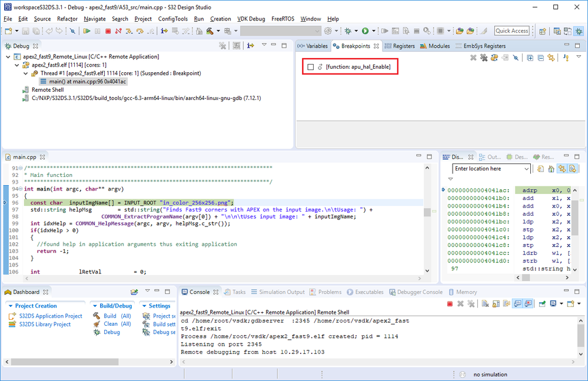
Task: Click the Quick Access field
Action: coord(512,31)
